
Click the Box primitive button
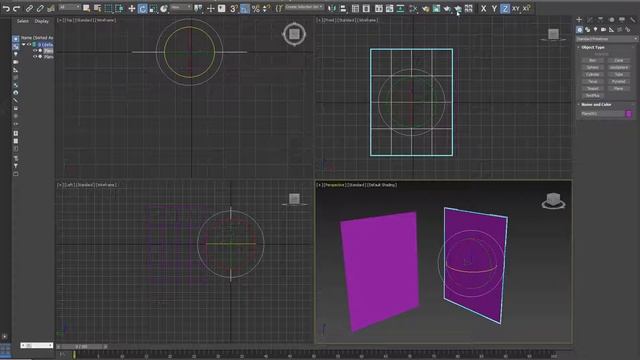[593, 60]
